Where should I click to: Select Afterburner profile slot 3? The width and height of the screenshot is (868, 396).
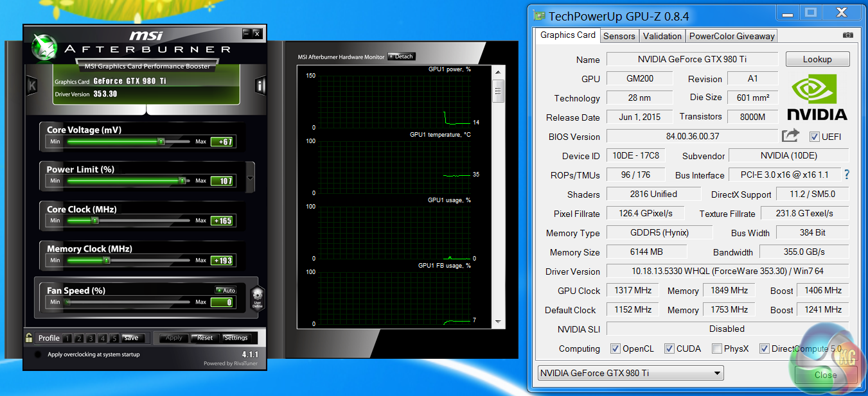coord(91,338)
